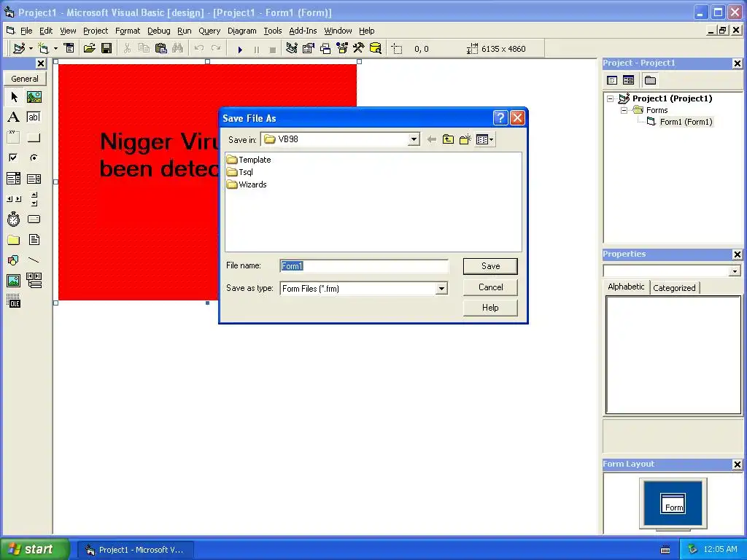This screenshot has width=747, height=560.
Task: Select the FileListBox control in the toolbox
Action: [34, 240]
